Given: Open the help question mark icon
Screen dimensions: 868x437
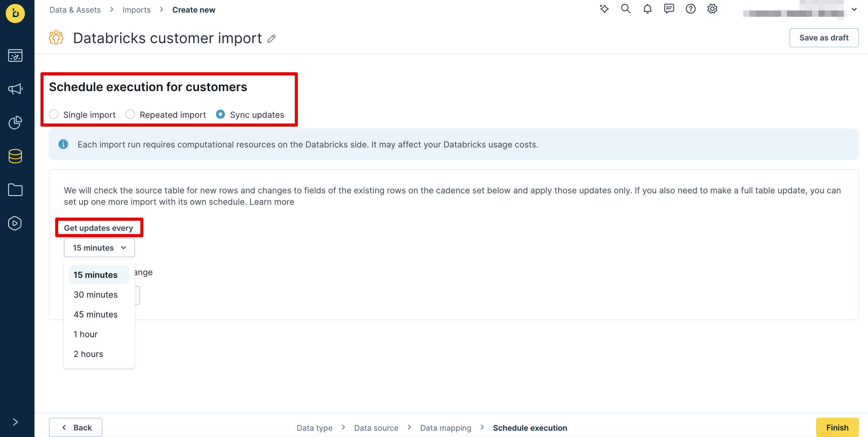Looking at the screenshot, I should tap(690, 9).
